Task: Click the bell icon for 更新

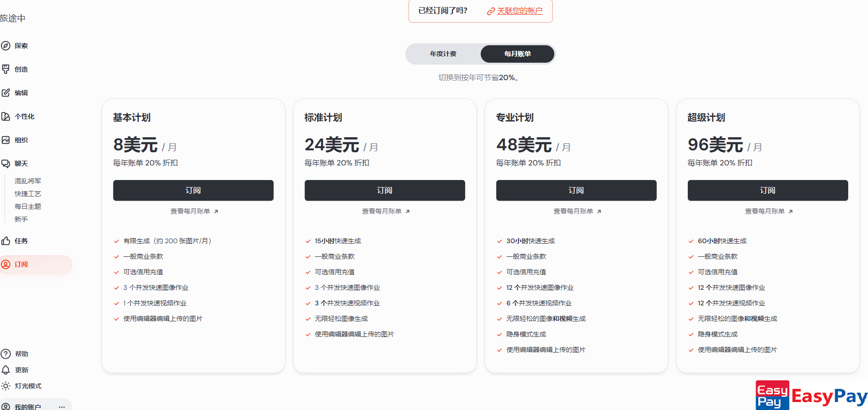Action: [6, 370]
